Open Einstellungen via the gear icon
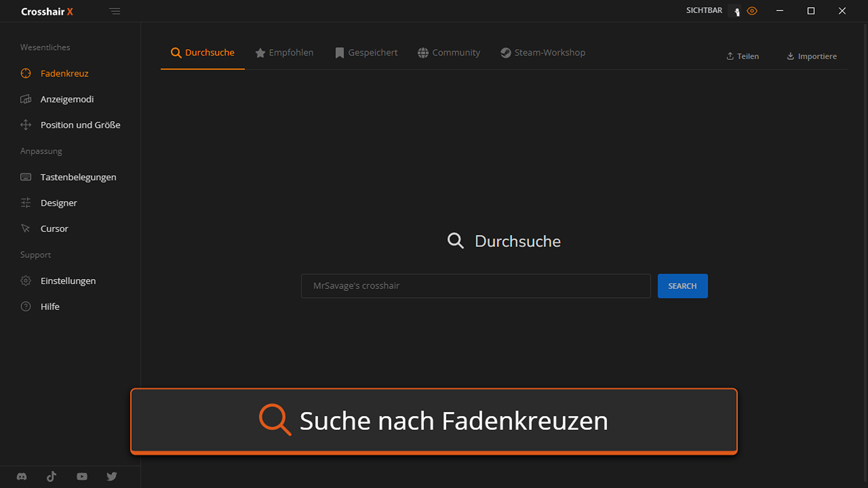Image resolution: width=868 pixels, height=488 pixels. pyautogui.click(x=26, y=281)
